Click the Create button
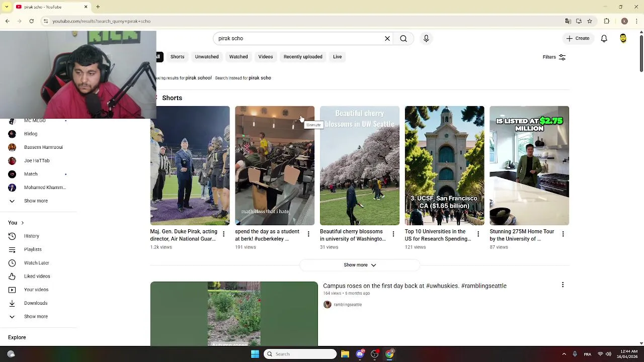The image size is (644, 362). [x=578, y=38]
